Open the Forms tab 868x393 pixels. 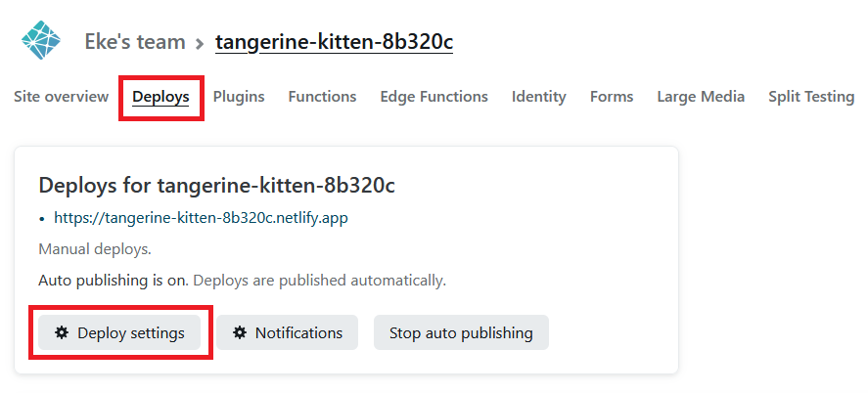tap(612, 96)
